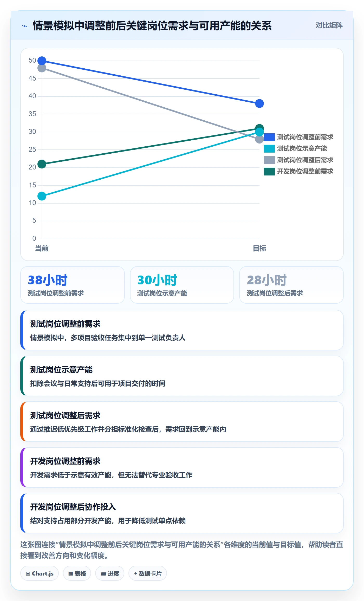Click dark green data point at 21

point(42,164)
